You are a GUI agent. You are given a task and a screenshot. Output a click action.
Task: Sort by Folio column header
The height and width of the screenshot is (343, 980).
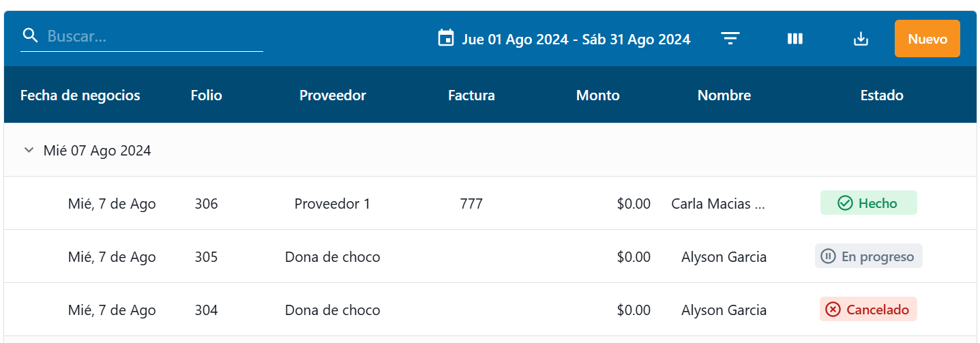(x=206, y=95)
